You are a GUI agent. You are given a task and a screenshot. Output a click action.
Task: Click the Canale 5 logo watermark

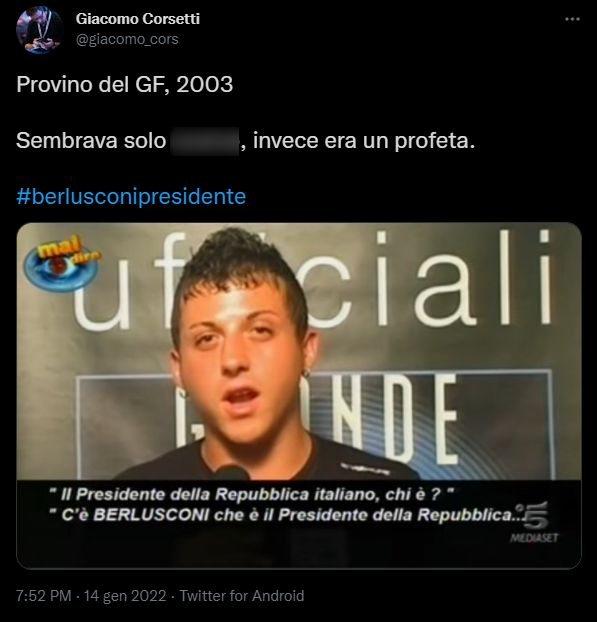pyautogui.click(x=533, y=515)
